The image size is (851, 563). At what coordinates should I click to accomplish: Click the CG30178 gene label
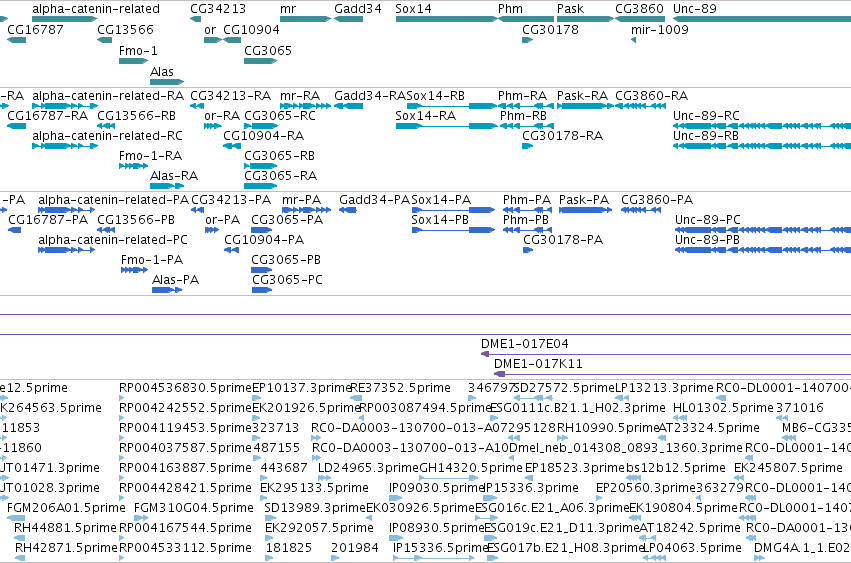[x=550, y=29]
